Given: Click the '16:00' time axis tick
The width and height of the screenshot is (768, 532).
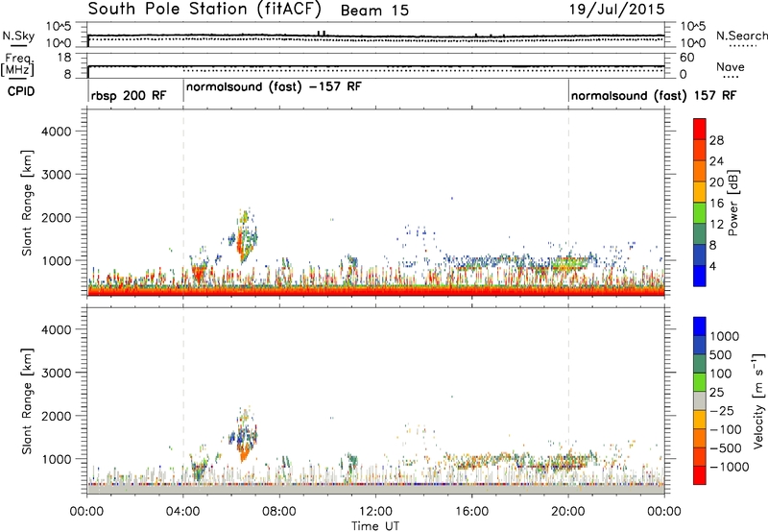Looking at the screenshot, I should [x=471, y=512].
